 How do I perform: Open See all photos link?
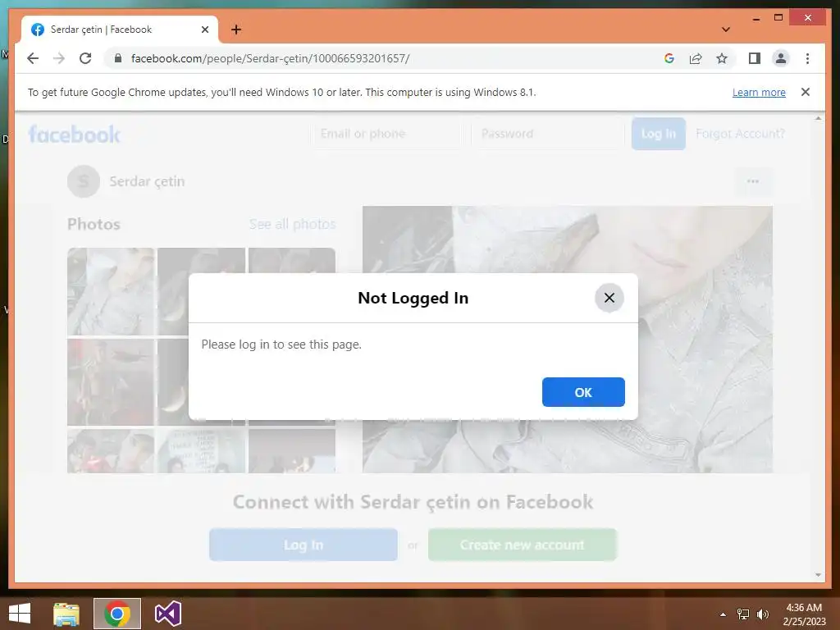coord(293,224)
